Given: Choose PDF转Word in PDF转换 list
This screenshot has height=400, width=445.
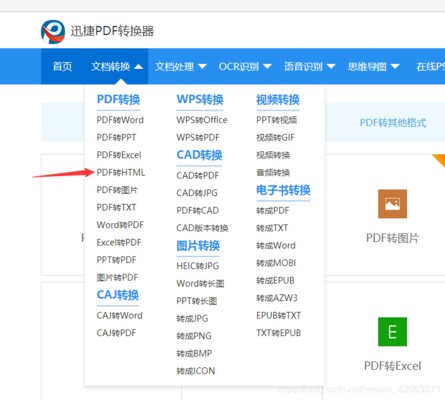Looking at the screenshot, I should tap(120, 120).
